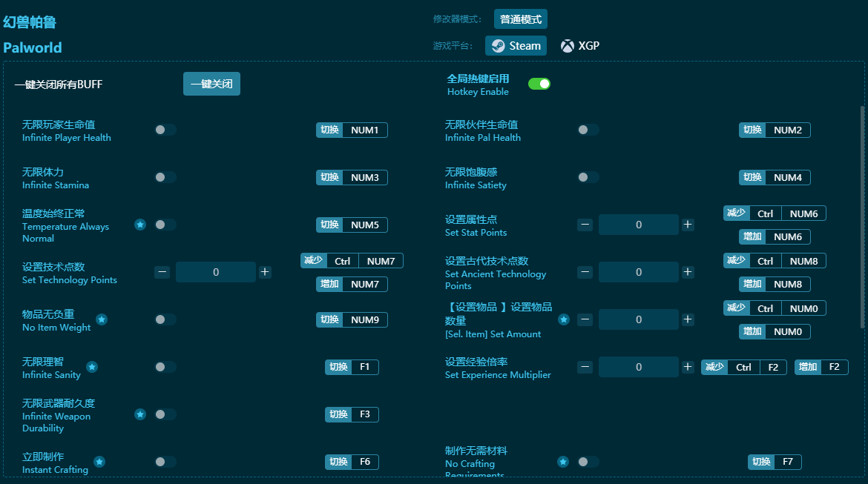
Task: Click the vertical scrollbar of cheat list
Action: [x=862, y=217]
